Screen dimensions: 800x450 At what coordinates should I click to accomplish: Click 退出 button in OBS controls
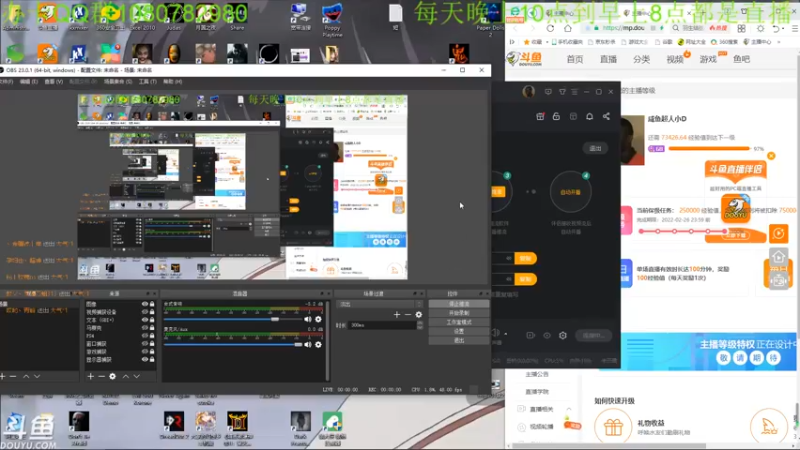point(459,340)
